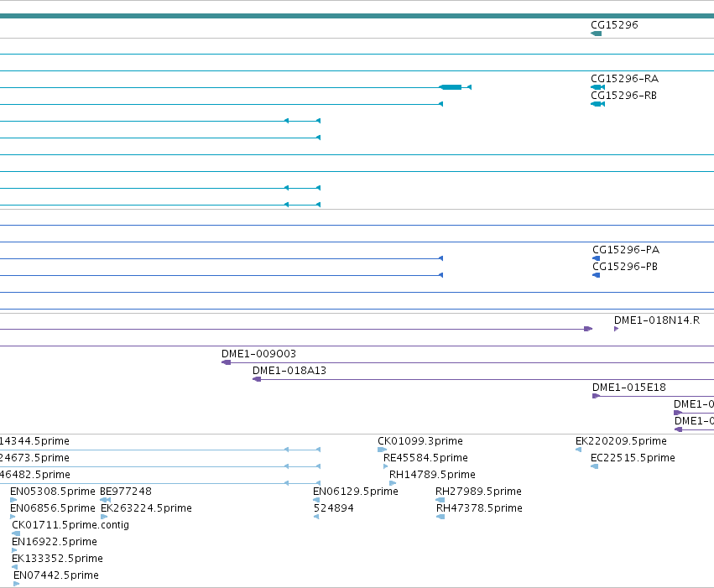Select transcript label CG15296-RA
Image resolution: width=714 pixels, height=588 pixels.
[x=625, y=79]
